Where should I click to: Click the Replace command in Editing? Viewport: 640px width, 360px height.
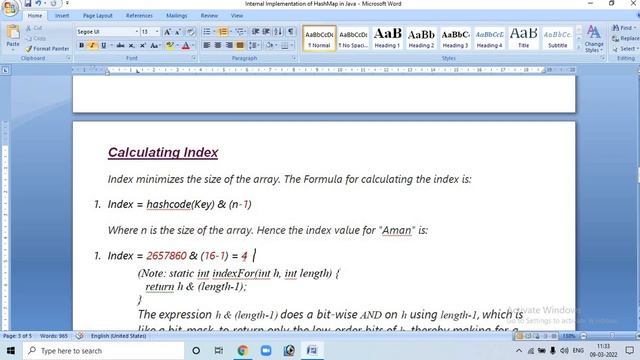(625, 38)
